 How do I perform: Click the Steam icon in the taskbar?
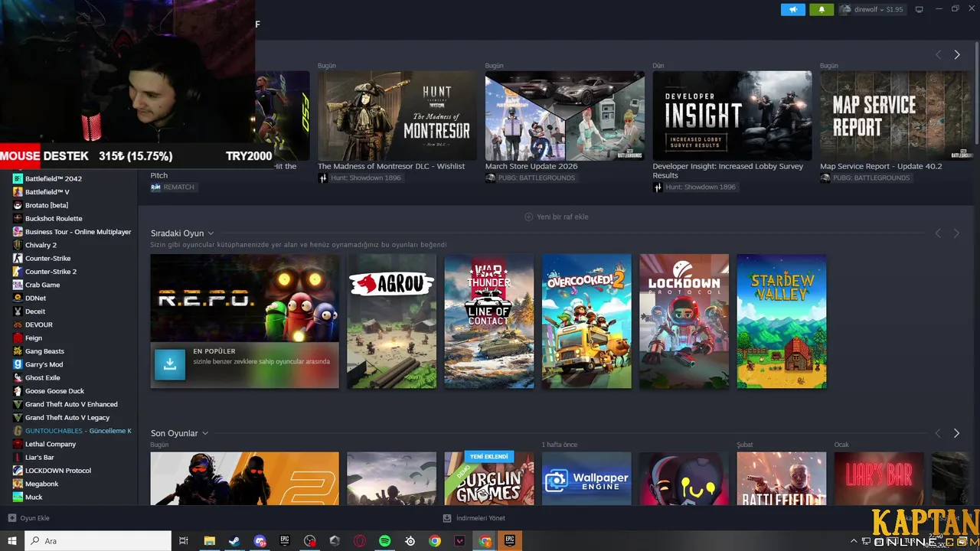point(234,541)
